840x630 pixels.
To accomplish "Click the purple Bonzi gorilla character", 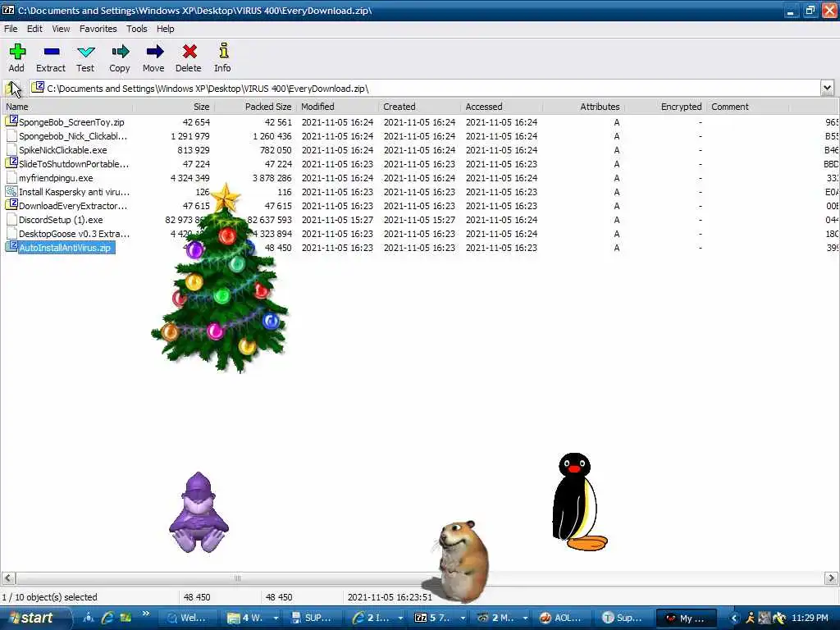I will 199,513.
